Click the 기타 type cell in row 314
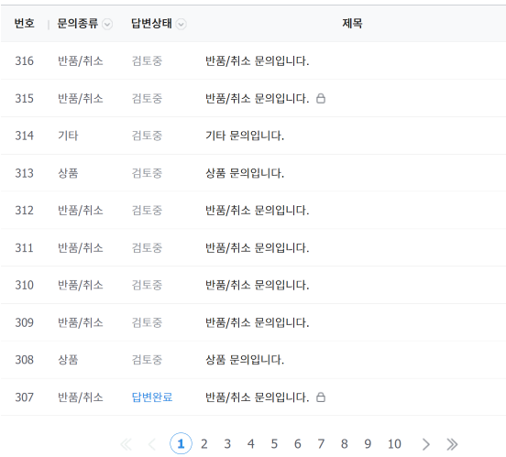 pyautogui.click(x=68, y=136)
